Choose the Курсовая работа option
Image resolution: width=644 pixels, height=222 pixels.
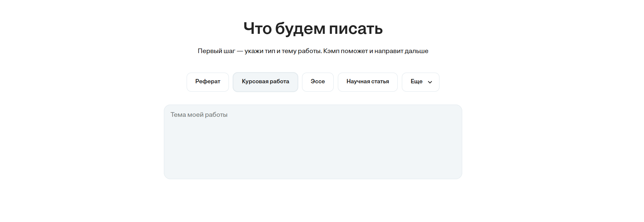(x=265, y=82)
